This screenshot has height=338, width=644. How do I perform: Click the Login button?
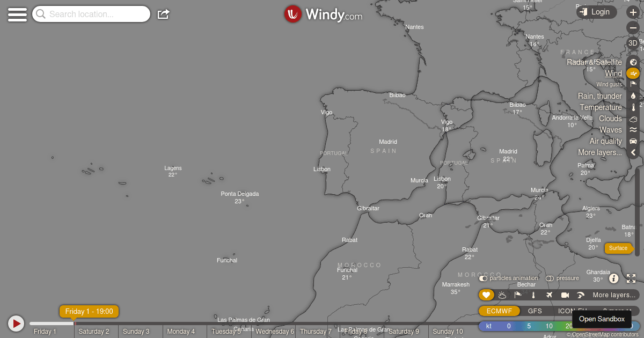pyautogui.click(x=596, y=11)
